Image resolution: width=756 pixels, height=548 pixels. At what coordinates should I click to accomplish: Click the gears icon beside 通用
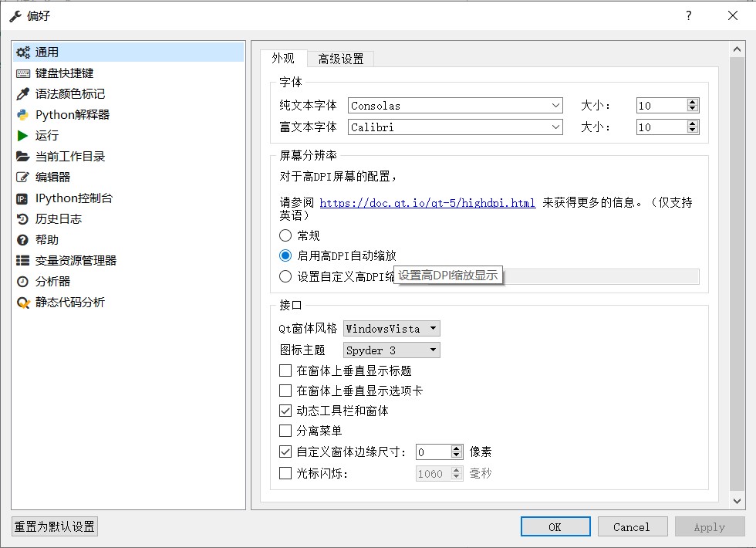pyautogui.click(x=22, y=52)
